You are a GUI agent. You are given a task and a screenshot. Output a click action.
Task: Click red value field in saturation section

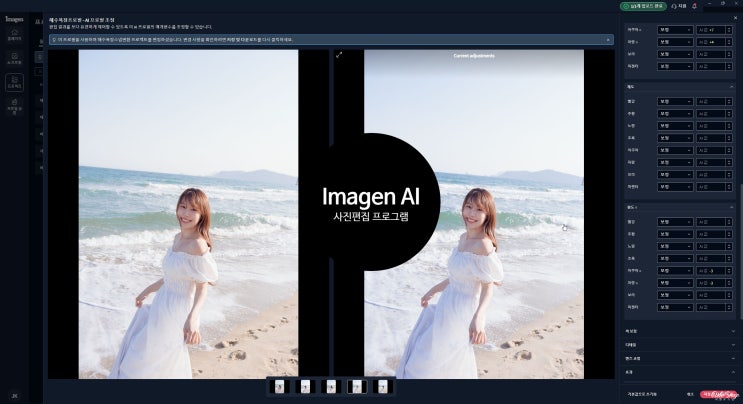(x=711, y=101)
